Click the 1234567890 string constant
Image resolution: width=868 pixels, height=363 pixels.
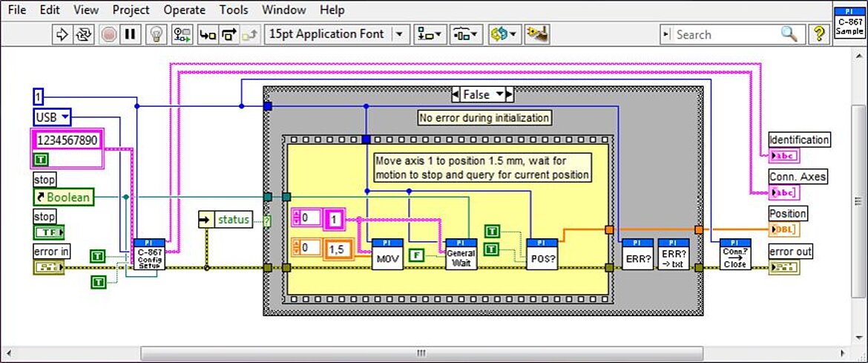pyautogui.click(x=69, y=141)
